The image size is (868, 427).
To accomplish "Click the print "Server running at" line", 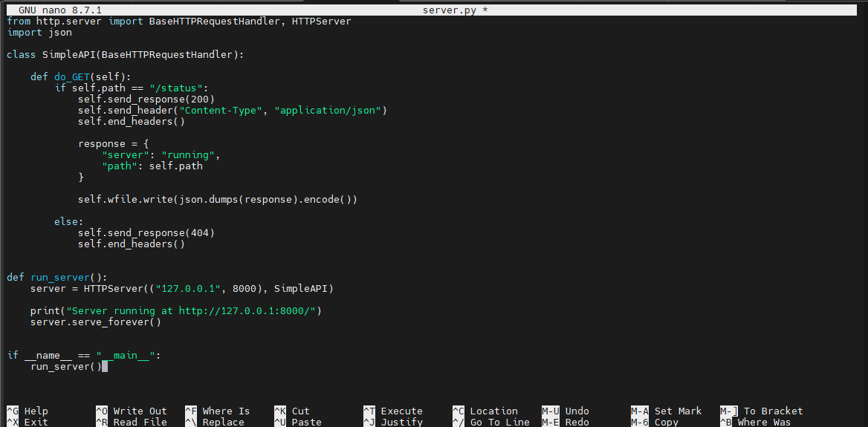I will click(176, 311).
